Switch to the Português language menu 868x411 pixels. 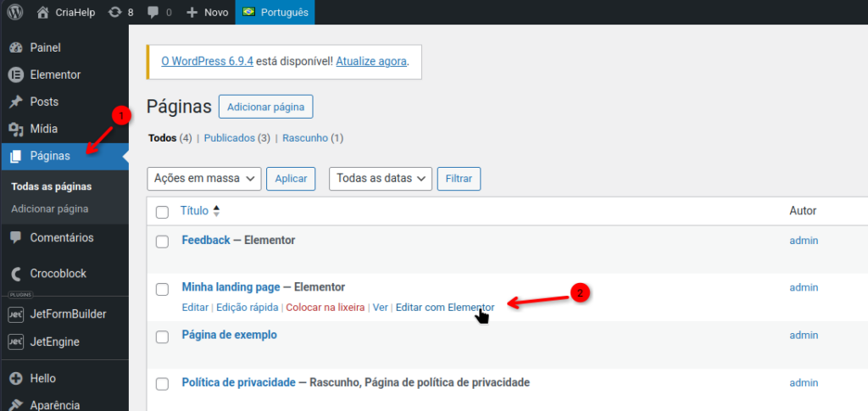(x=263, y=13)
